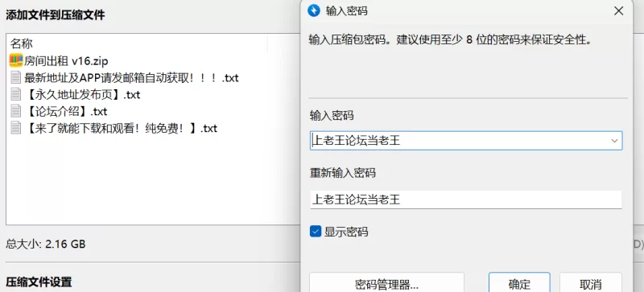Click the 取消 button

click(x=591, y=283)
